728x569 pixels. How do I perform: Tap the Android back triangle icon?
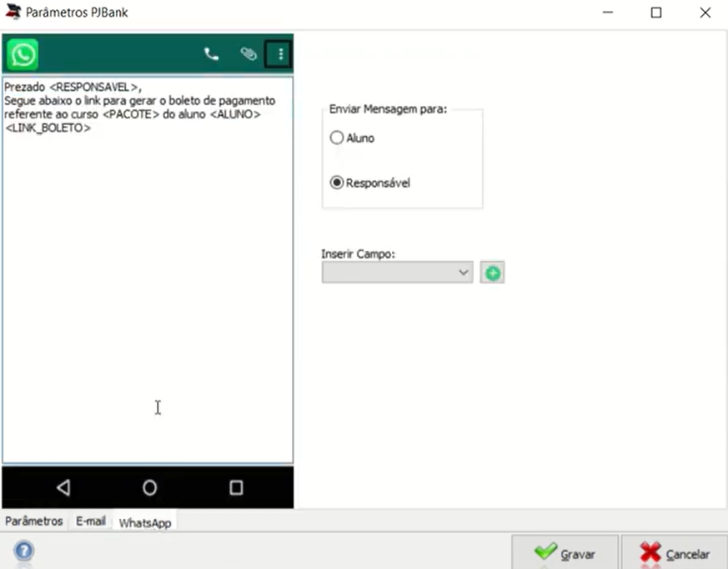[63, 487]
